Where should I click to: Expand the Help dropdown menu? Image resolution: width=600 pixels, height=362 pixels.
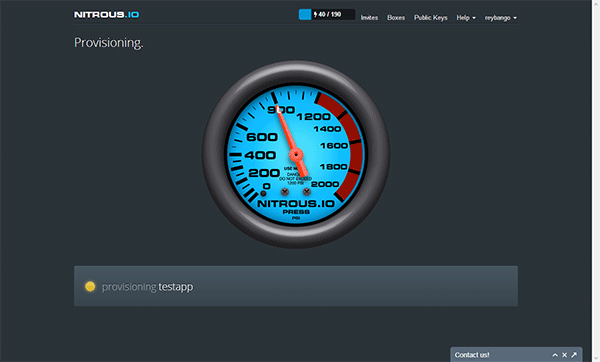point(466,18)
